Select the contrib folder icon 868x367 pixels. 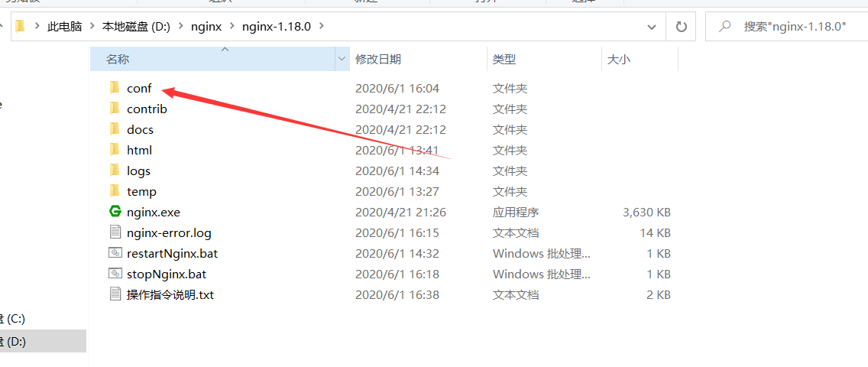pos(115,109)
